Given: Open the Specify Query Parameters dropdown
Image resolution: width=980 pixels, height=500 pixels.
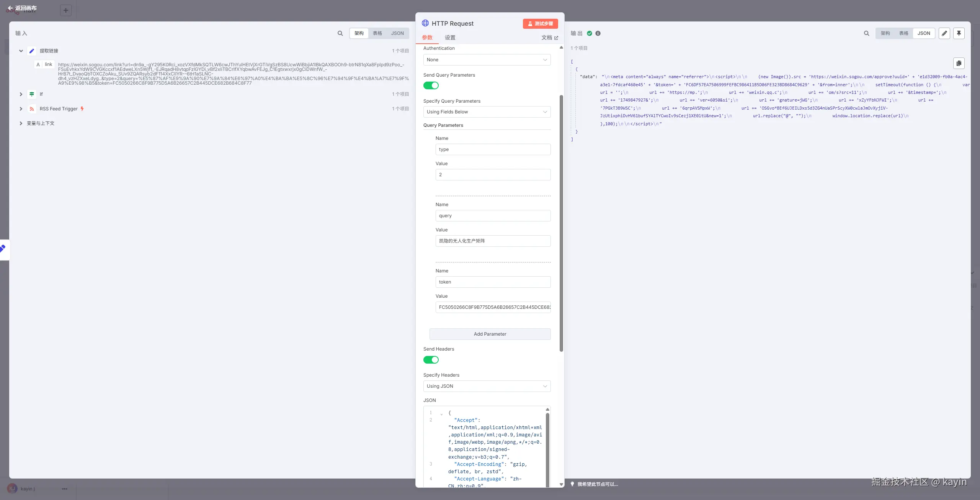Looking at the screenshot, I should [x=487, y=112].
